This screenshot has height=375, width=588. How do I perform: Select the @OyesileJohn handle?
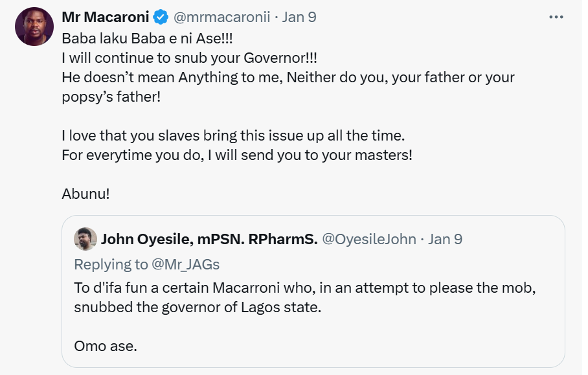(x=369, y=240)
